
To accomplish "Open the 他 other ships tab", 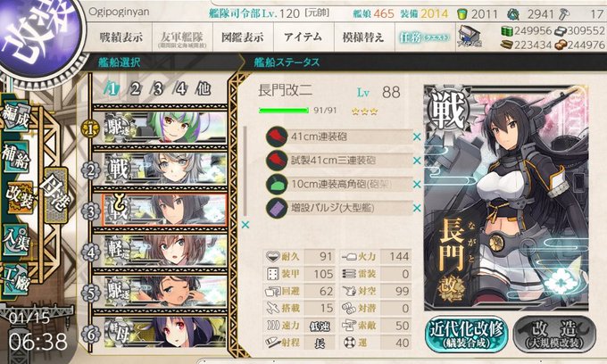I will click(204, 89).
